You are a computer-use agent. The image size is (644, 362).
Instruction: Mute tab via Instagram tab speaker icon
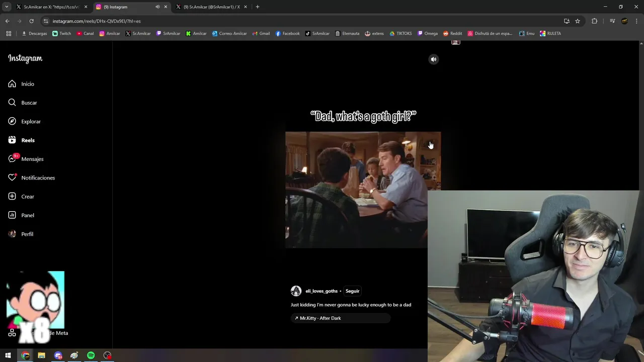[157, 7]
